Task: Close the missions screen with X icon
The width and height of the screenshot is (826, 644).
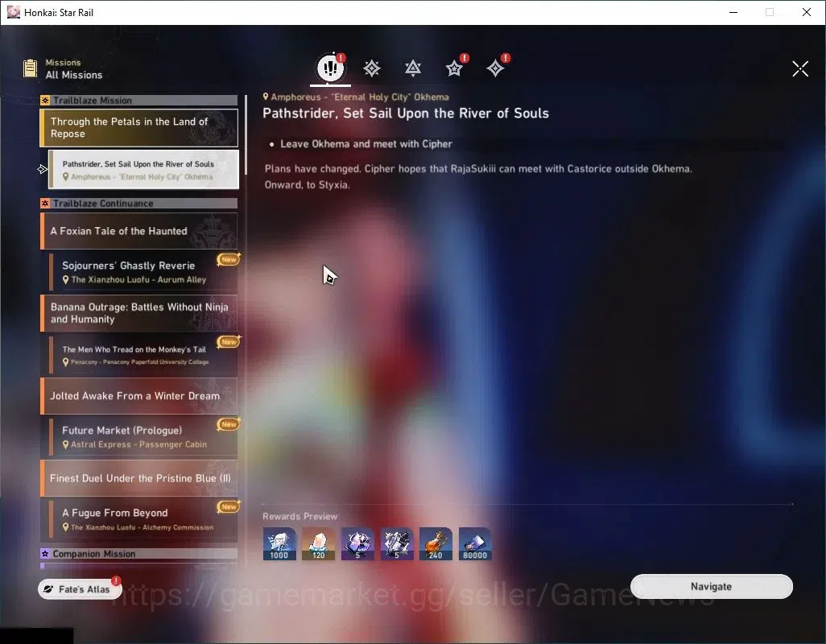Action: point(800,68)
